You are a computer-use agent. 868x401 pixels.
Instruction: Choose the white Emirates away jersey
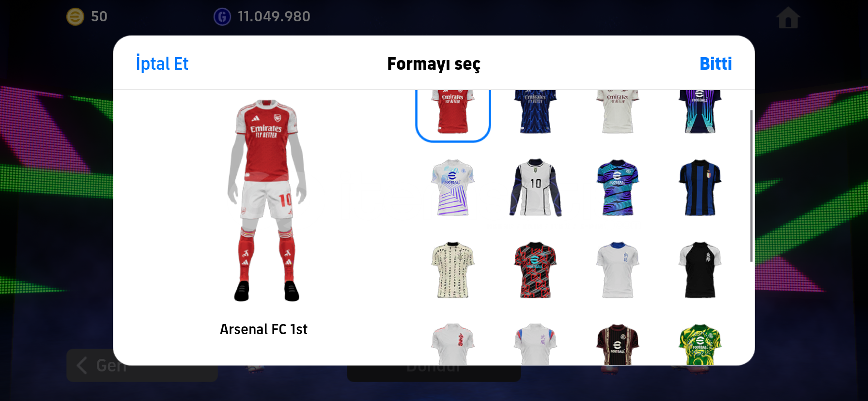point(618,111)
